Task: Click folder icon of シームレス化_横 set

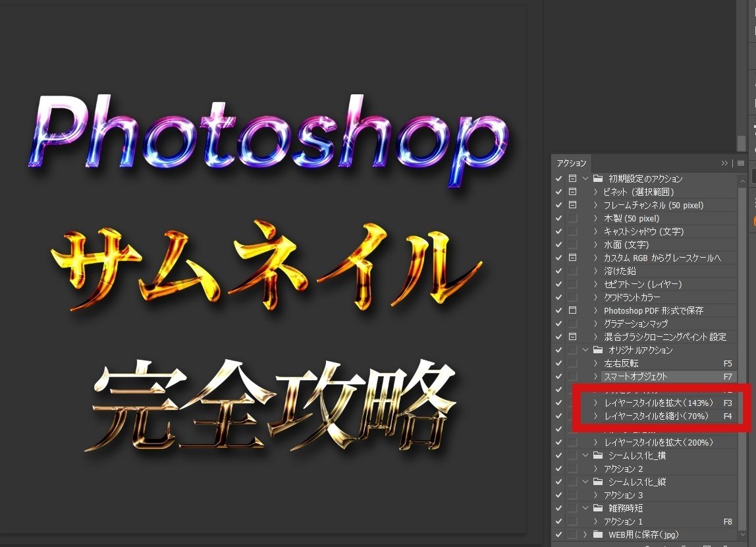Action: tap(598, 455)
